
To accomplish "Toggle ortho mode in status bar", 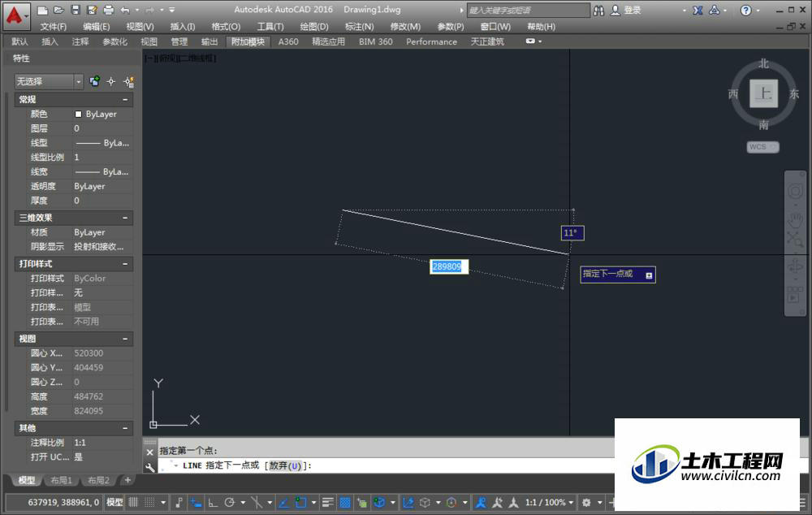I will (213, 502).
